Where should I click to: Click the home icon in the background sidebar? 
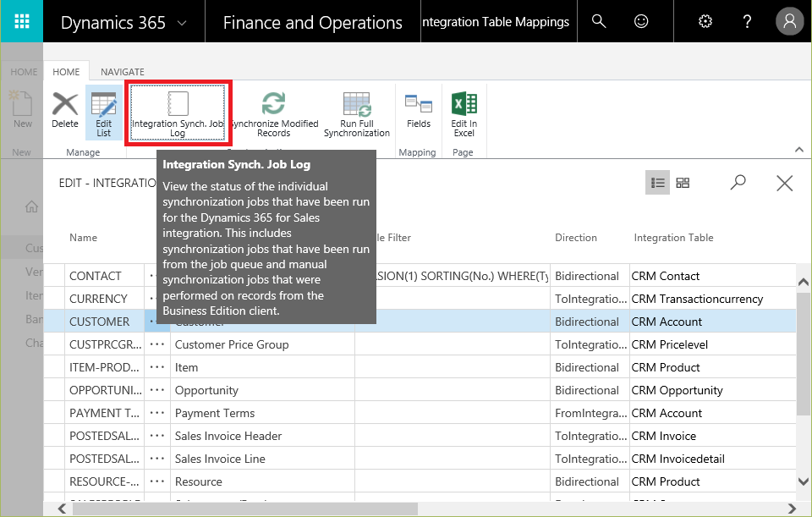pos(31,206)
